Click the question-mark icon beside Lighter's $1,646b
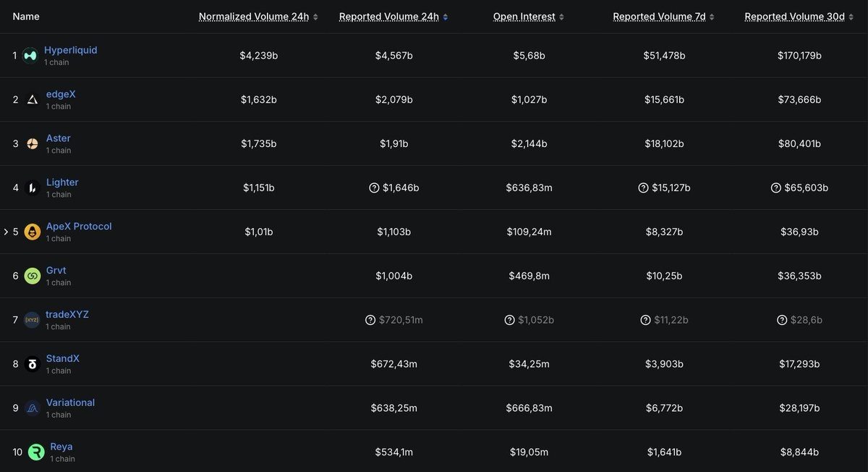Image resolution: width=868 pixels, height=472 pixels. click(x=374, y=187)
